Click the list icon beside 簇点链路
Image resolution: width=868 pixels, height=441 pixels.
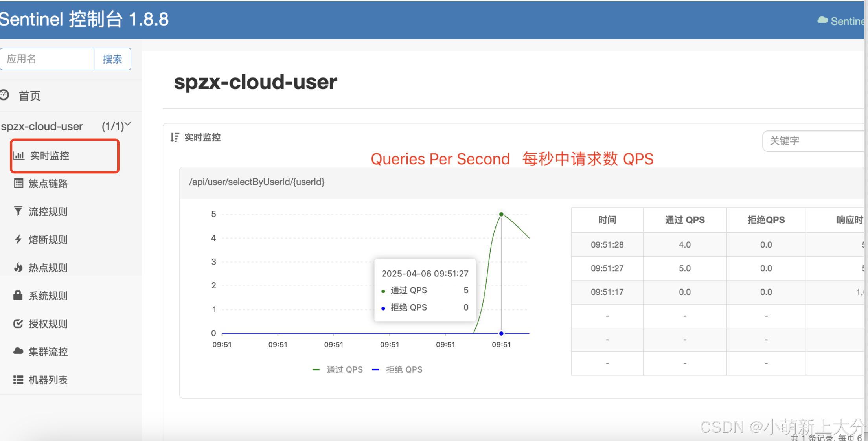coord(18,183)
